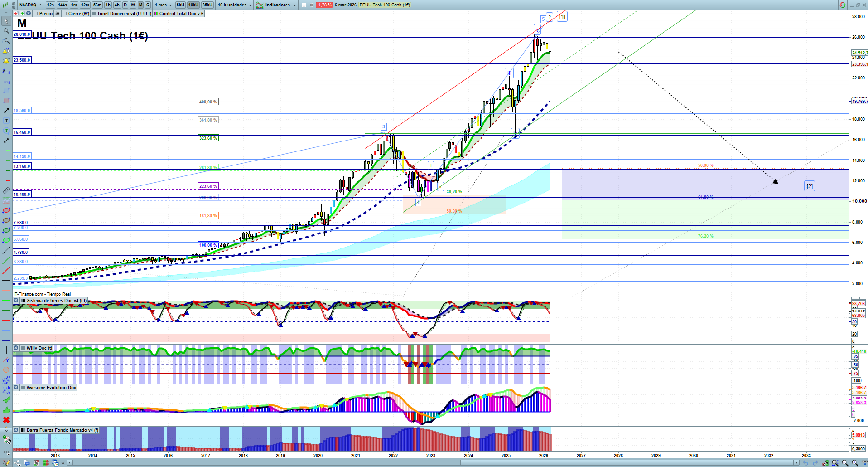Open Barra Fuerza Fondo Mercado v4 settings label

coord(60,430)
